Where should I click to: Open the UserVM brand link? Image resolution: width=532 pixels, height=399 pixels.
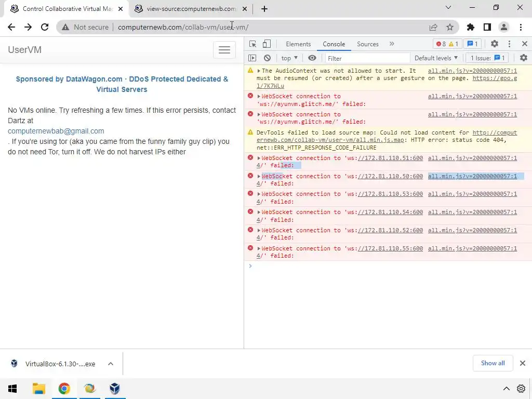coord(25,50)
